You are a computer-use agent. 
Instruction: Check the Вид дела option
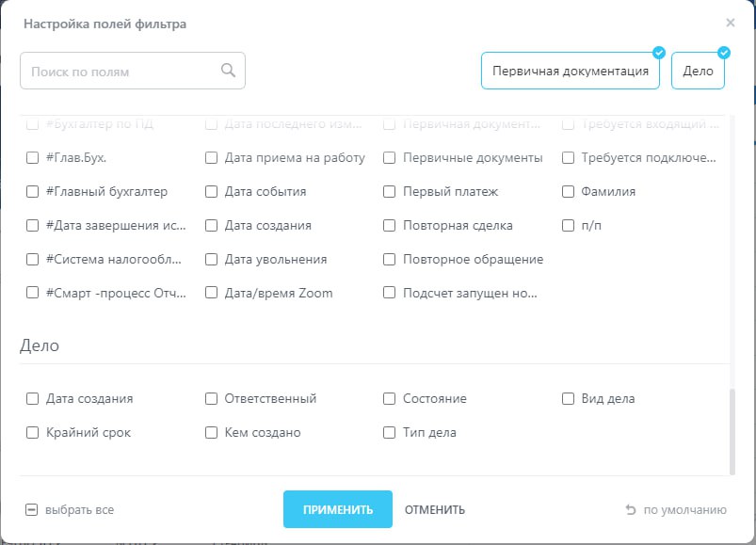click(569, 399)
